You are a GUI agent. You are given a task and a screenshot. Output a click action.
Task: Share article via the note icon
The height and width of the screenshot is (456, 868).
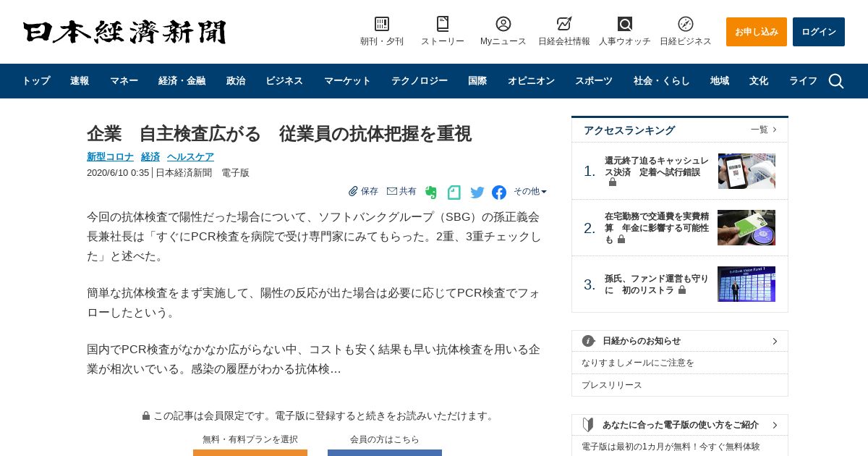pyautogui.click(x=454, y=193)
